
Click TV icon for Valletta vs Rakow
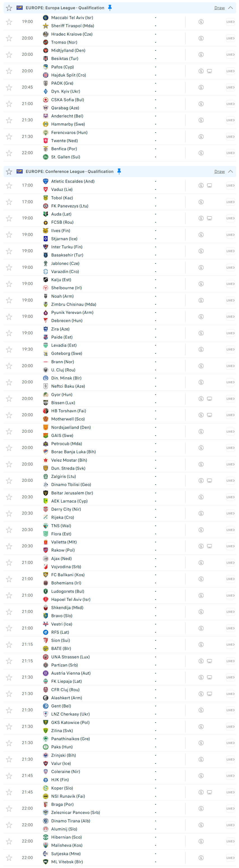209,546
